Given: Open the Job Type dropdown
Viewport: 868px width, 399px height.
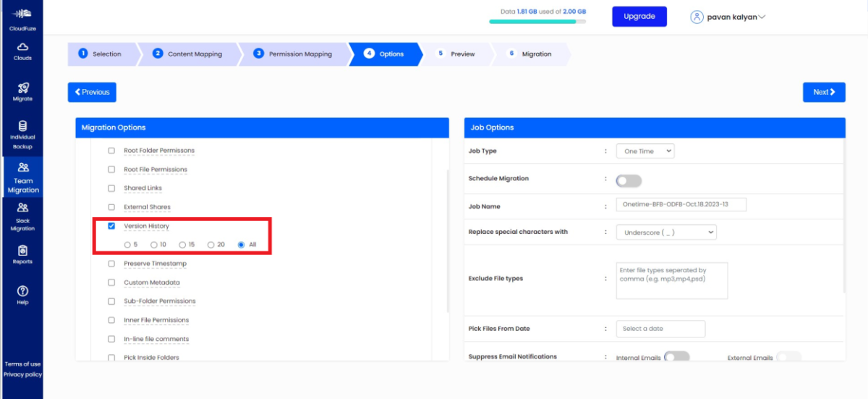Looking at the screenshot, I should pyautogui.click(x=644, y=151).
